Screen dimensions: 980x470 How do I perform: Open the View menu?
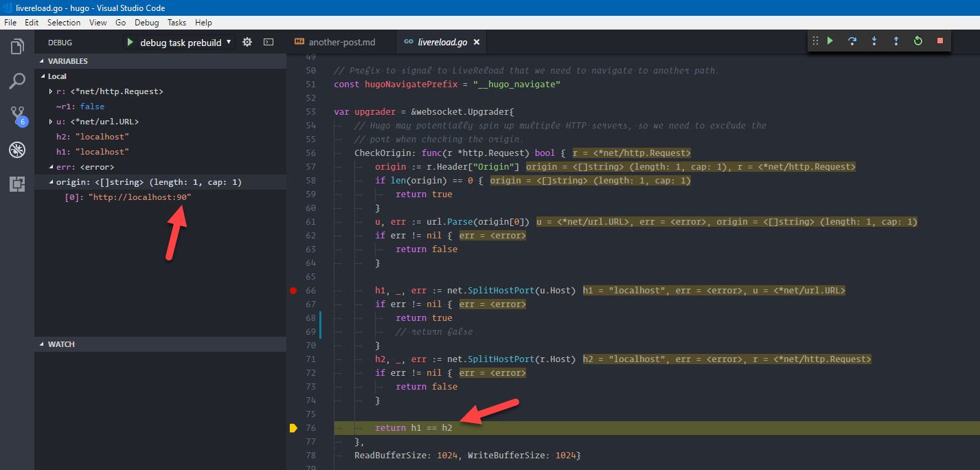(98, 23)
